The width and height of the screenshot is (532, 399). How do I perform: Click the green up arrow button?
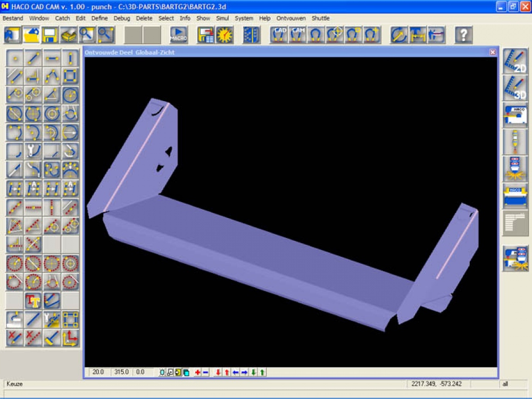[262, 372]
